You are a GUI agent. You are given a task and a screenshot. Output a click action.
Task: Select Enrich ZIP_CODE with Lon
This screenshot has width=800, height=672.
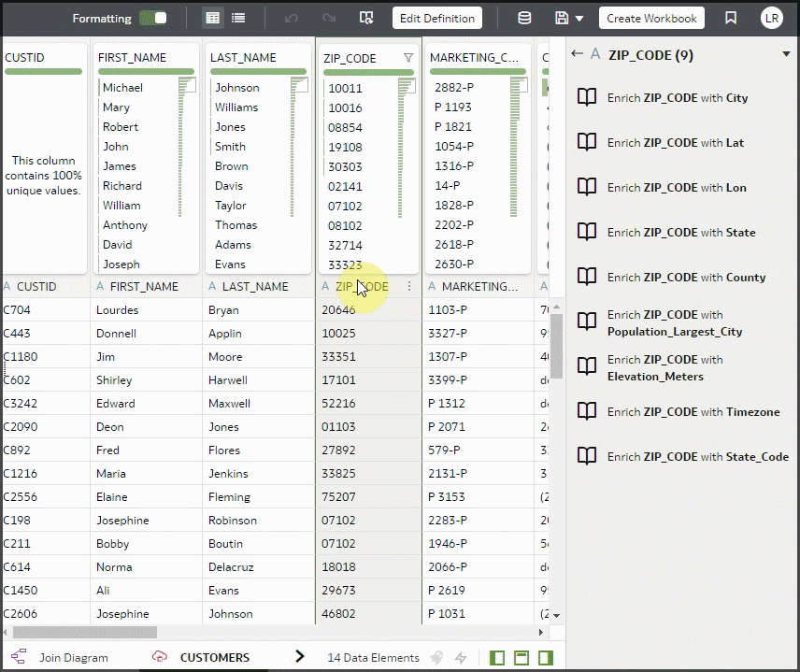(677, 188)
